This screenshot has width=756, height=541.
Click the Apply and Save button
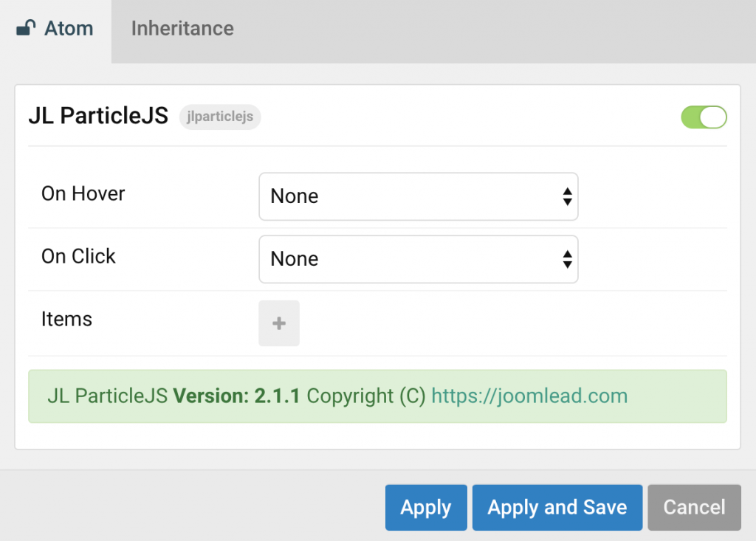click(557, 507)
